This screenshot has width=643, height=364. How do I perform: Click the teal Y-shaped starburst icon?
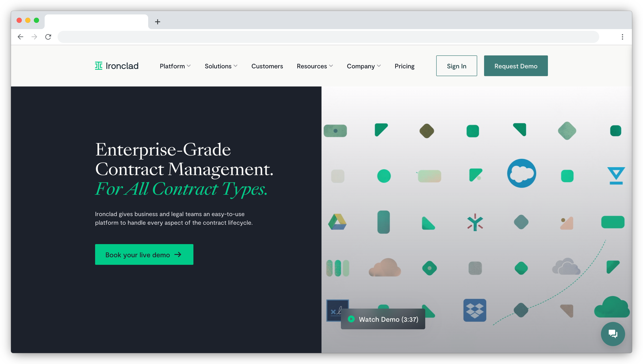coord(475,222)
